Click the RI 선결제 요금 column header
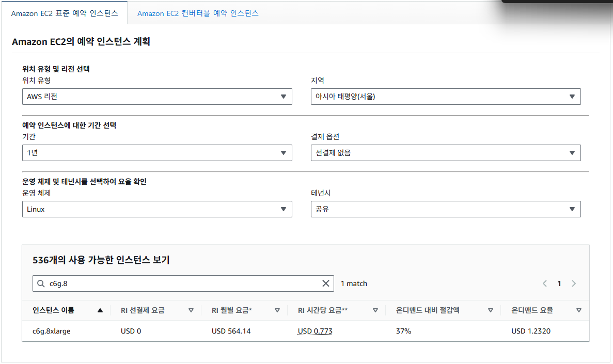 143,310
